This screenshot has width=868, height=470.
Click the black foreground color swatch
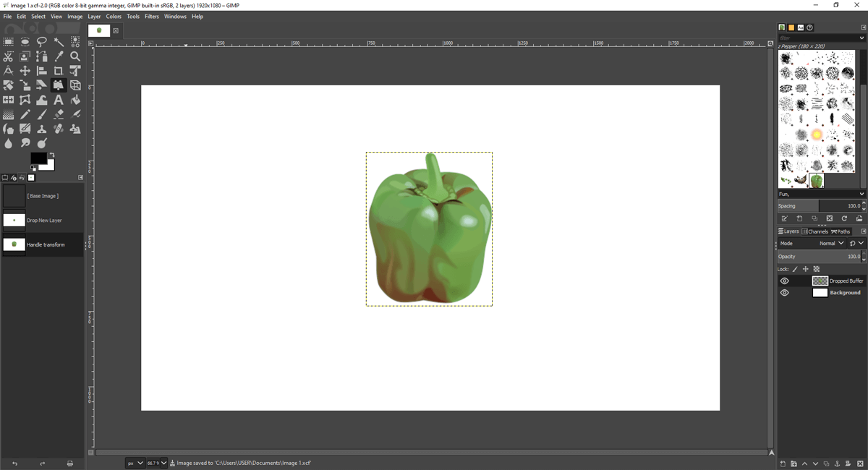coord(38,158)
